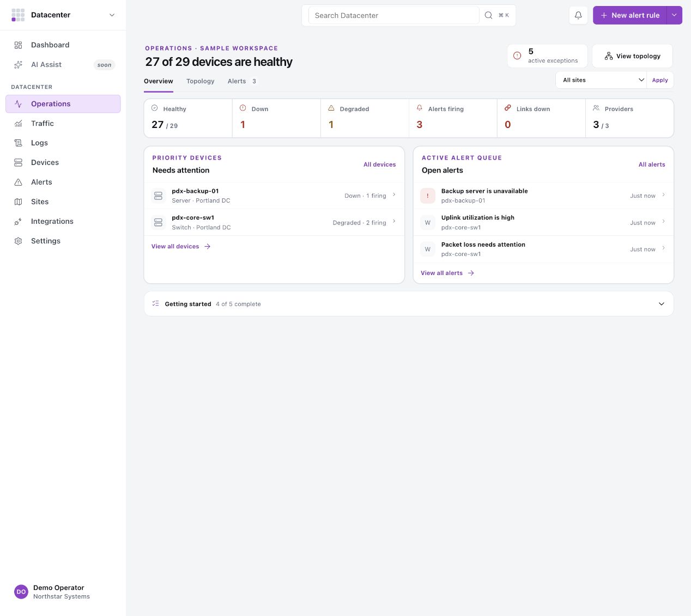Click the Degraded triangle icon
Viewport: 691px width, 616px height.
[331, 108]
